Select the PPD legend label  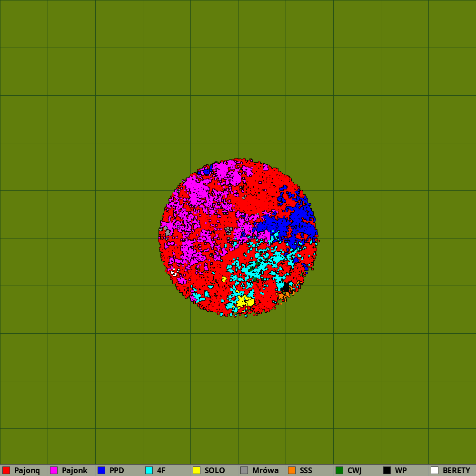pos(117,471)
